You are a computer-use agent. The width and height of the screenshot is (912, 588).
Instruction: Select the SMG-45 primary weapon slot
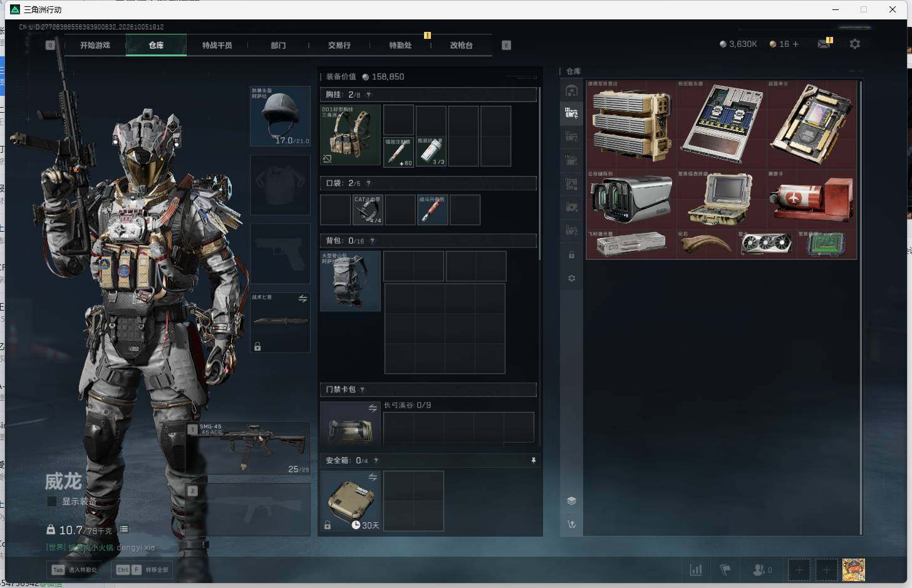pos(248,448)
